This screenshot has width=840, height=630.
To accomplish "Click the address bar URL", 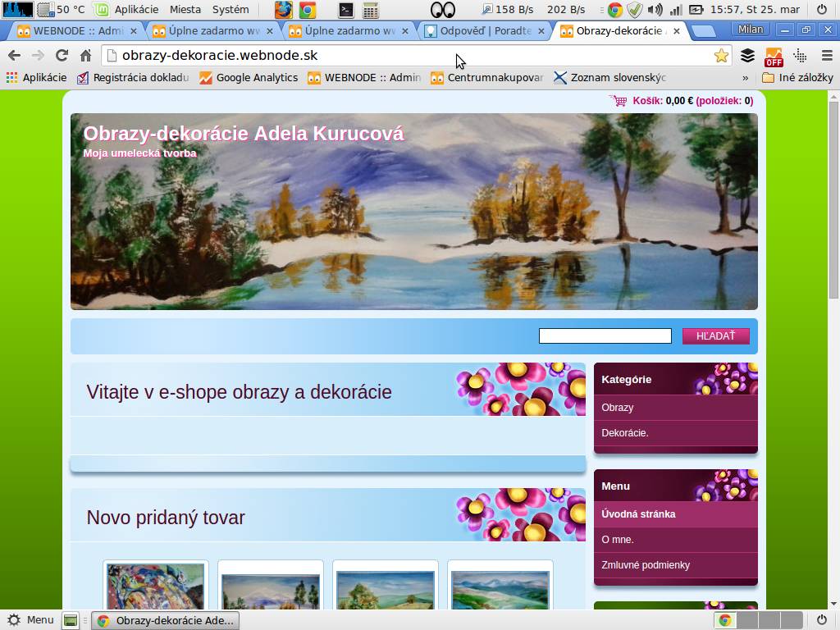I will pos(220,55).
